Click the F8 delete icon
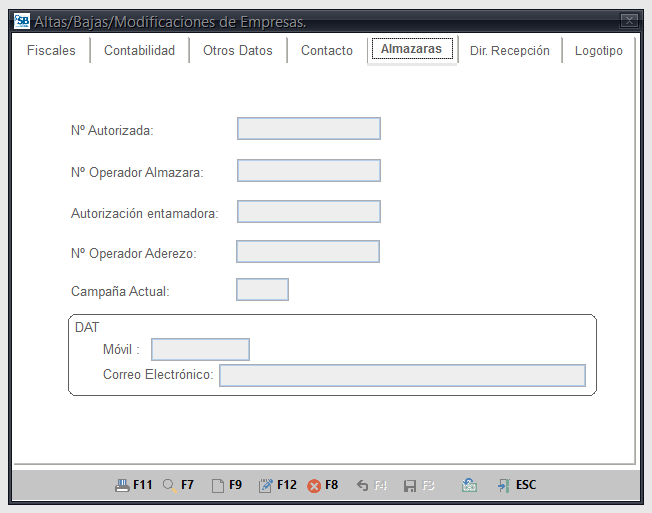The image size is (652, 513). click(314, 485)
